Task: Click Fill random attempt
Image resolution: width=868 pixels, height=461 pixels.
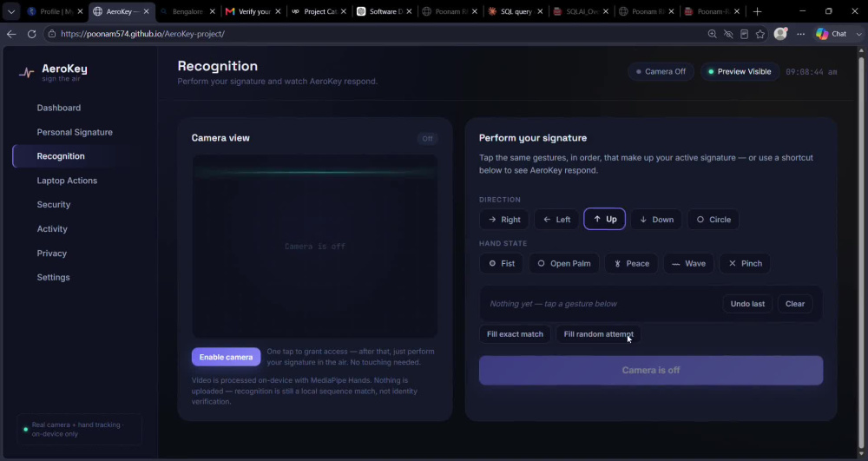Action: click(598, 334)
